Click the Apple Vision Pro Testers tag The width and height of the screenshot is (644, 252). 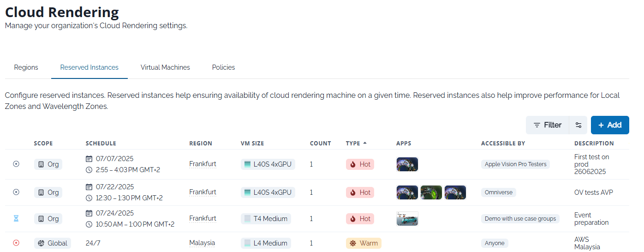(515, 164)
